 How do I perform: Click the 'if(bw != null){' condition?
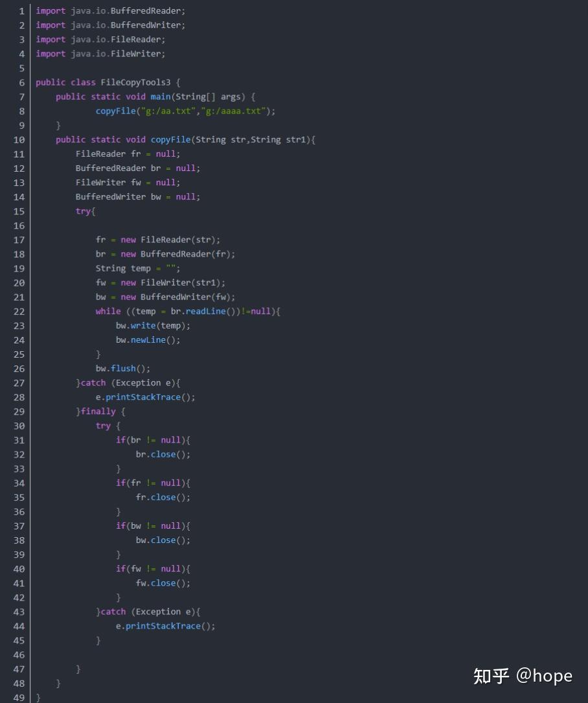(x=153, y=526)
